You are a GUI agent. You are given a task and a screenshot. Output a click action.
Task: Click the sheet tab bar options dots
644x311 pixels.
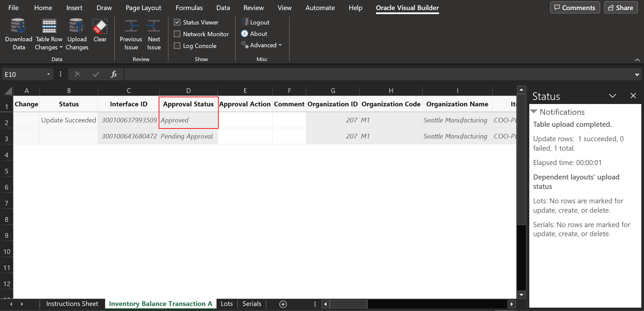[315, 304]
